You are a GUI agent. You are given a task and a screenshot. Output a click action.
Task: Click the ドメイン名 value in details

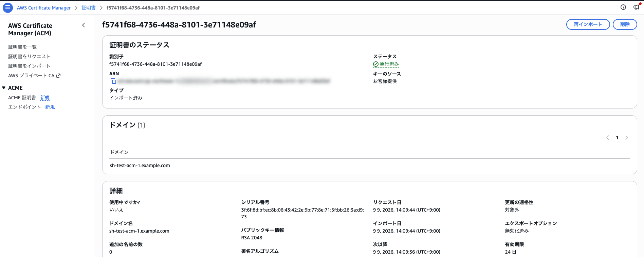click(139, 231)
